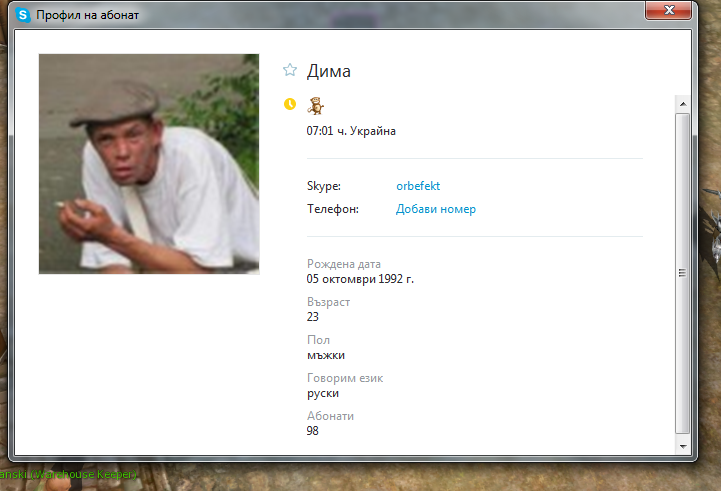
Task: Click scrollbar down arrow in profile
Action: coord(683,446)
